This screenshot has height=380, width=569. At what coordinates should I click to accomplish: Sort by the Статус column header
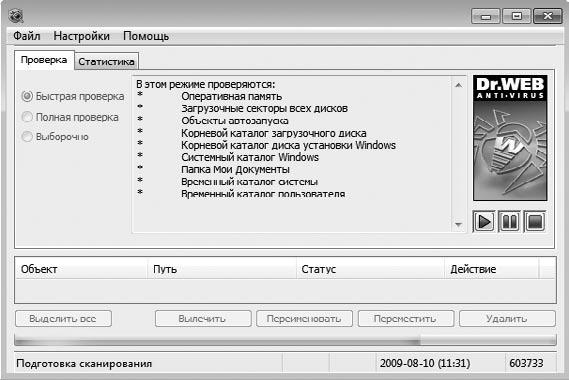point(370,269)
